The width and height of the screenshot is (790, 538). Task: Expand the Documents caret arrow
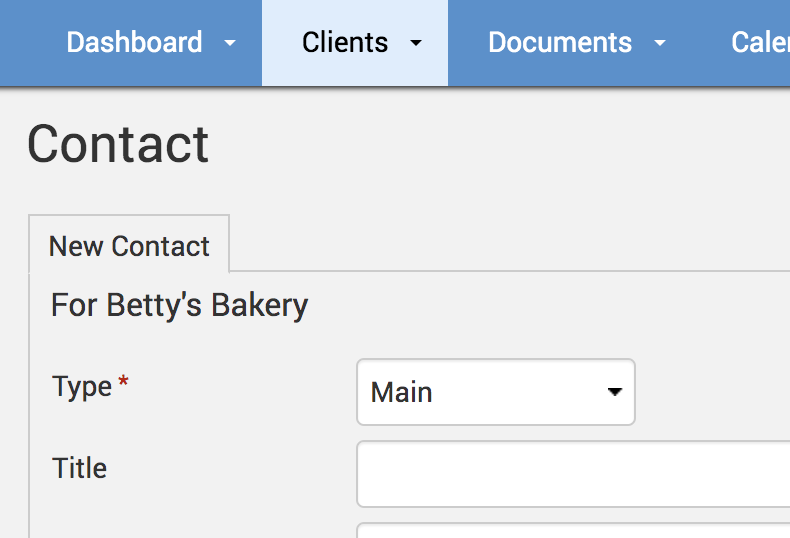660,43
